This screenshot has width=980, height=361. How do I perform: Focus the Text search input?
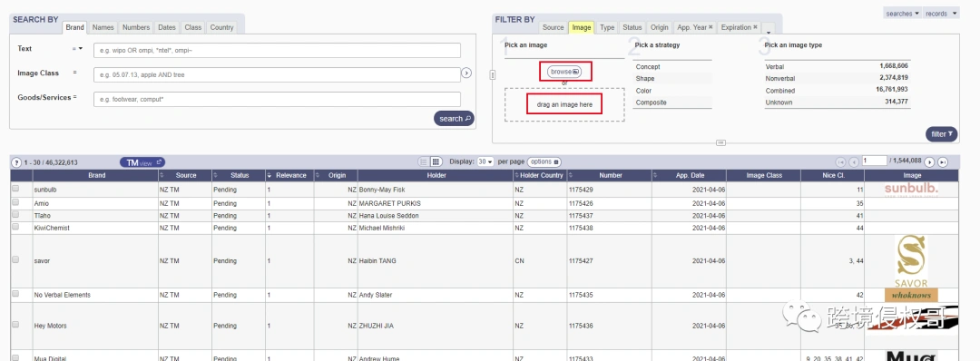[x=277, y=50]
